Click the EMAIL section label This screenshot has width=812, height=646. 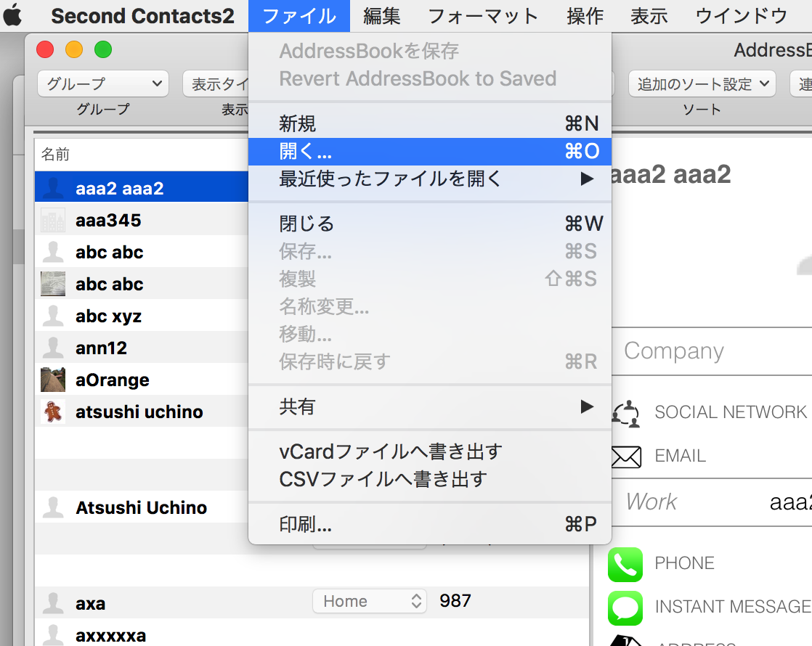(680, 456)
